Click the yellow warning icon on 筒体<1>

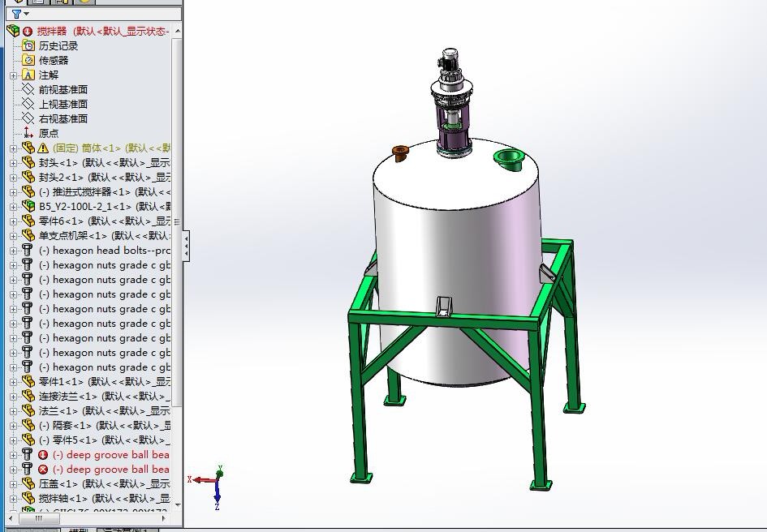tap(43, 148)
